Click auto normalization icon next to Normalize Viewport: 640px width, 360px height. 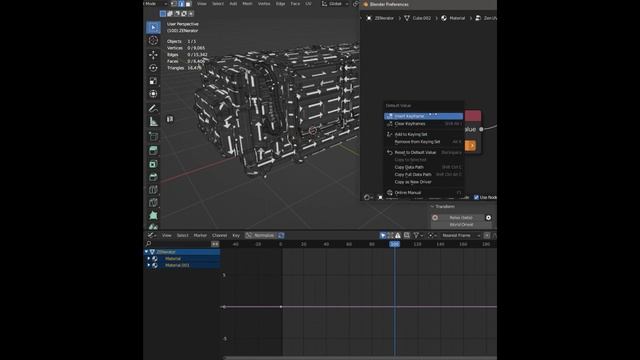[281, 236]
